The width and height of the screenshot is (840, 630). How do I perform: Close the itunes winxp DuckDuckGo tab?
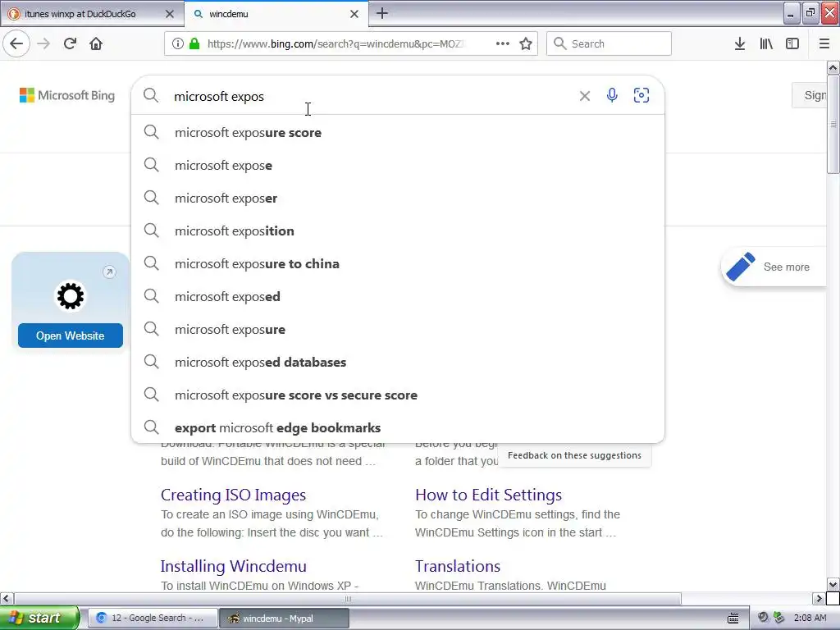click(x=170, y=14)
